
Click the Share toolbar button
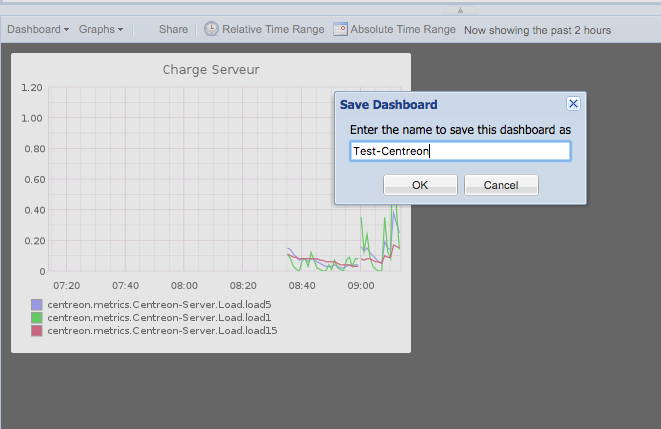point(173,30)
